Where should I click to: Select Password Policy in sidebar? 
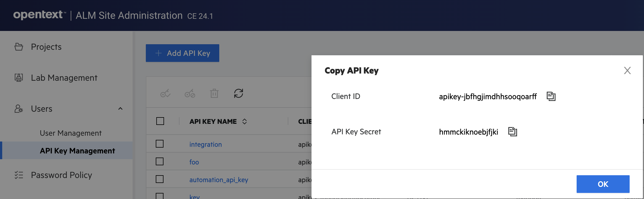click(61, 175)
